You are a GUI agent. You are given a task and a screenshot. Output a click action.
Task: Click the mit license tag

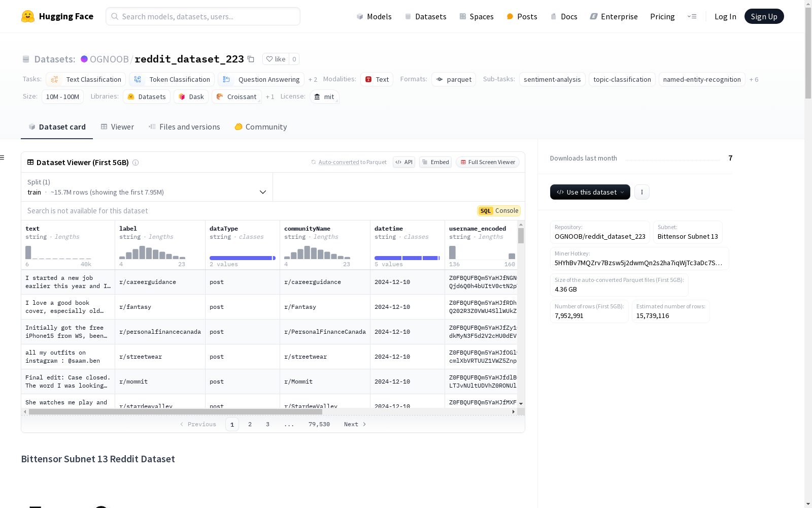coord(324,97)
